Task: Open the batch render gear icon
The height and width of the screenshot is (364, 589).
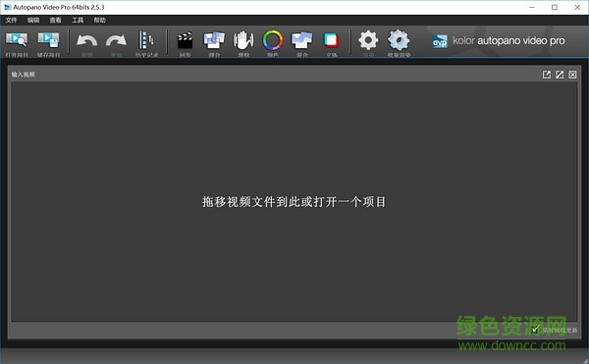Action: point(399,40)
